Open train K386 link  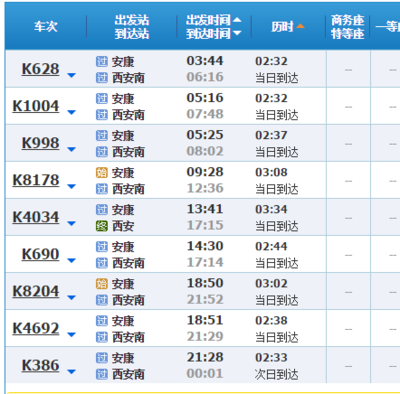(x=40, y=365)
